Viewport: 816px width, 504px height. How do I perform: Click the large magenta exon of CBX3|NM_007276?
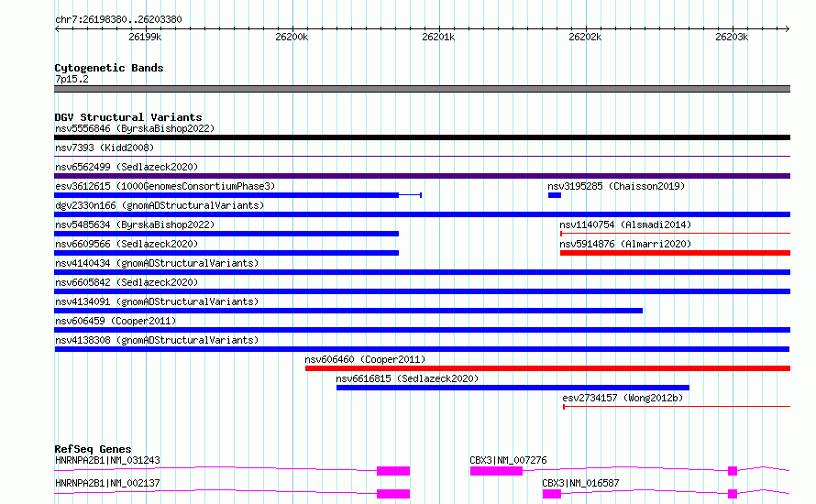[x=496, y=471]
